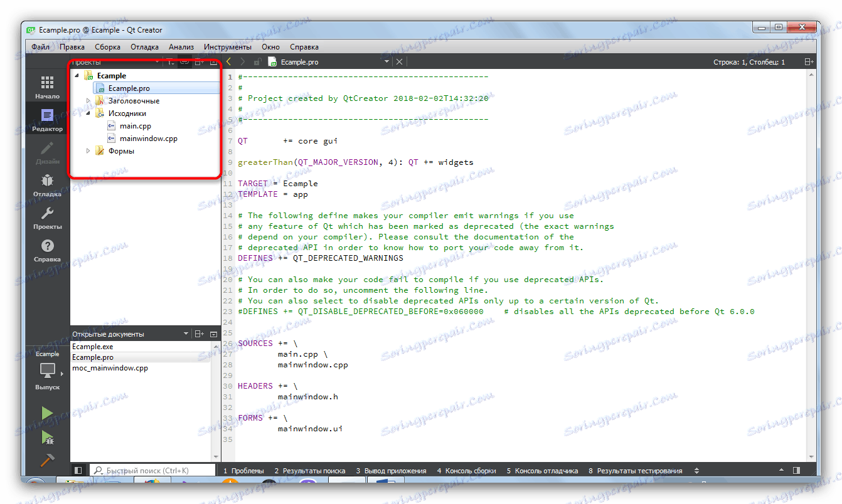Open the Отладка menu in the menu bar
Image resolution: width=842 pixels, height=504 pixels.
click(144, 47)
